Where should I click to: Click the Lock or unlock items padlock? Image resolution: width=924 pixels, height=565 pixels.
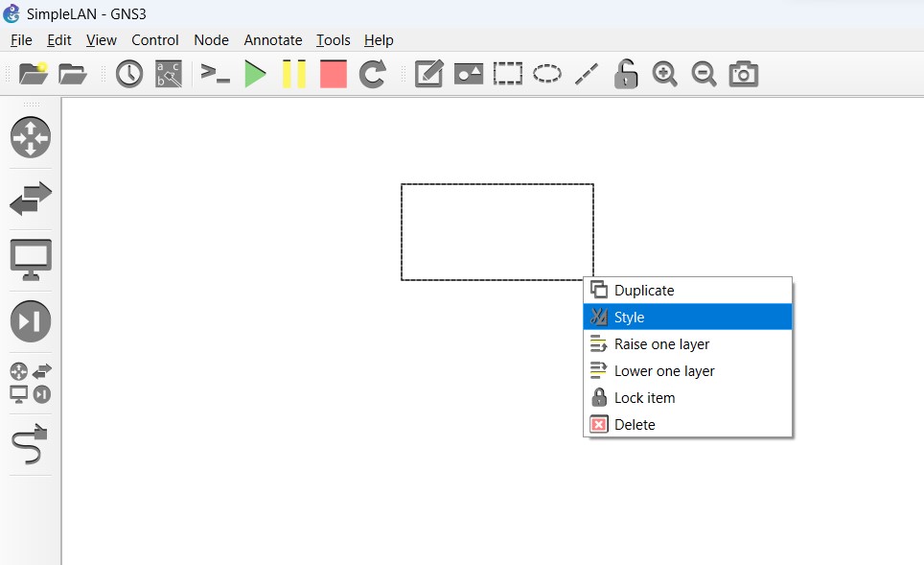tap(626, 74)
